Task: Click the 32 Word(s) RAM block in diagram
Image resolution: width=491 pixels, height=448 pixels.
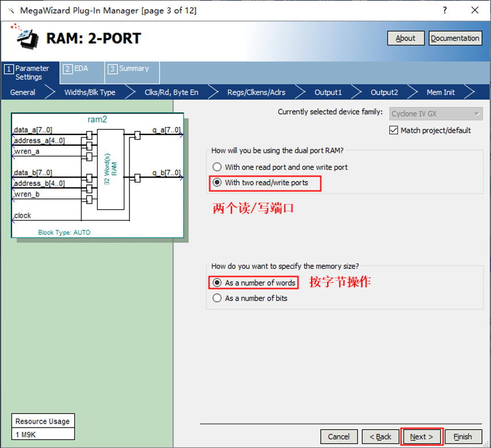Action: point(110,169)
